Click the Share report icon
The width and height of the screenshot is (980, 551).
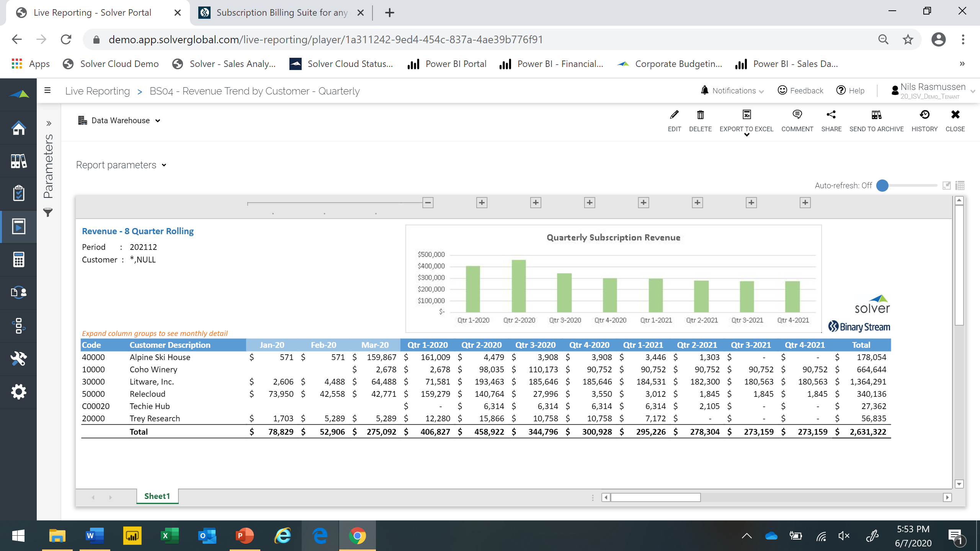(x=831, y=115)
